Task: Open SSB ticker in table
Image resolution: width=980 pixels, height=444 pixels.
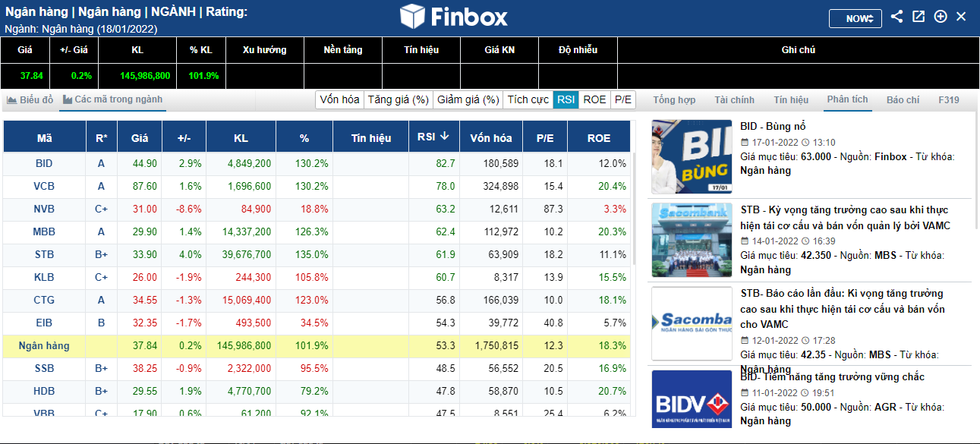Action: 44,368
